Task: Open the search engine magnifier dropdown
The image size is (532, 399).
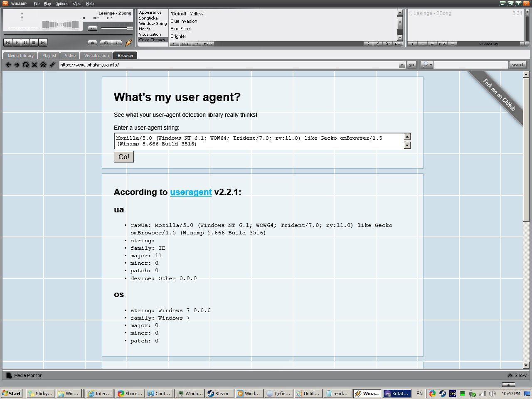Action: point(427,65)
